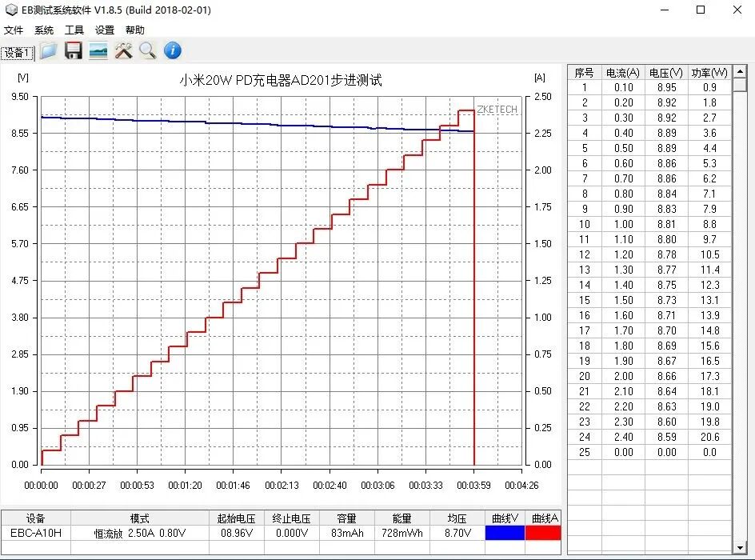Click the 序号 column header

click(585, 73)
